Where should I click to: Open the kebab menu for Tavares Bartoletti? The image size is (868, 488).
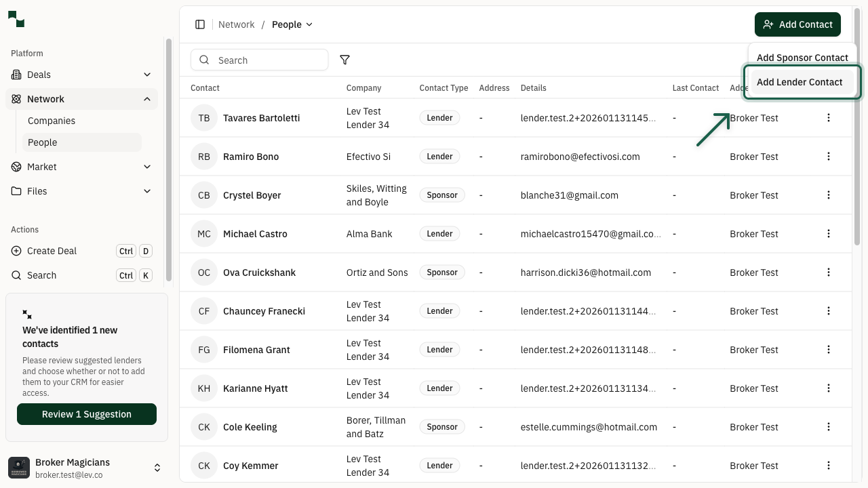[828, 117]
